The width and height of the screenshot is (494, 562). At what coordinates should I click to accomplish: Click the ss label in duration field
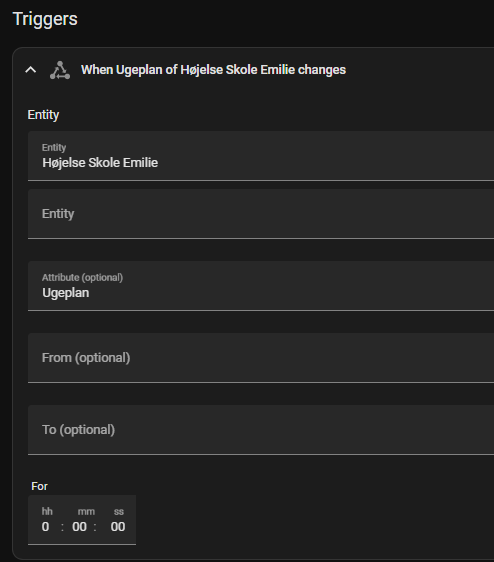point(119,511)
